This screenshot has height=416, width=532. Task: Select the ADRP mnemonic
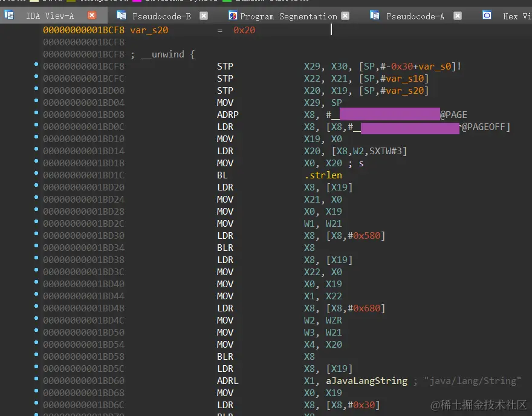tap(228, 115)
